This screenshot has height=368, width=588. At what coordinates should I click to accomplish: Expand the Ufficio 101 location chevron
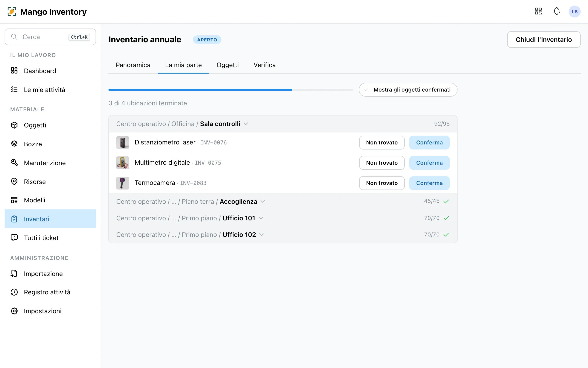(x=261, y=218)
